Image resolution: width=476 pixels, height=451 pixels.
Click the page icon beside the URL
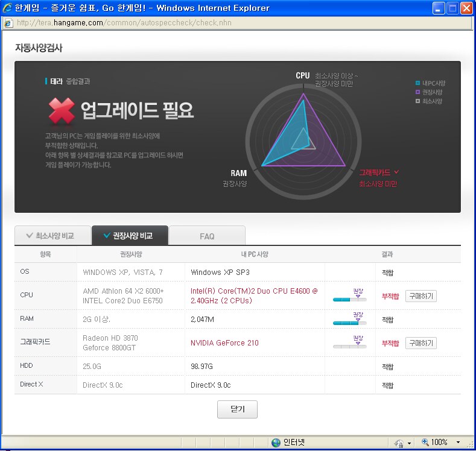(x=8, y=23)
